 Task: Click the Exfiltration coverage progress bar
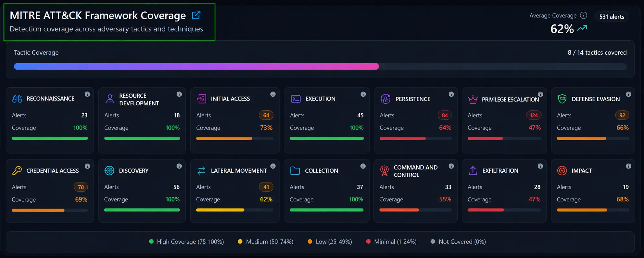coord(504,210)
